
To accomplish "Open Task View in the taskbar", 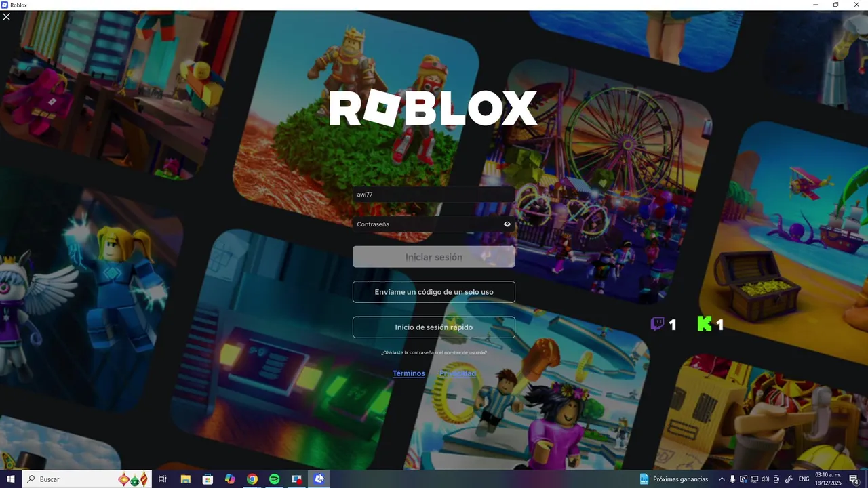I will coord(163,479).
